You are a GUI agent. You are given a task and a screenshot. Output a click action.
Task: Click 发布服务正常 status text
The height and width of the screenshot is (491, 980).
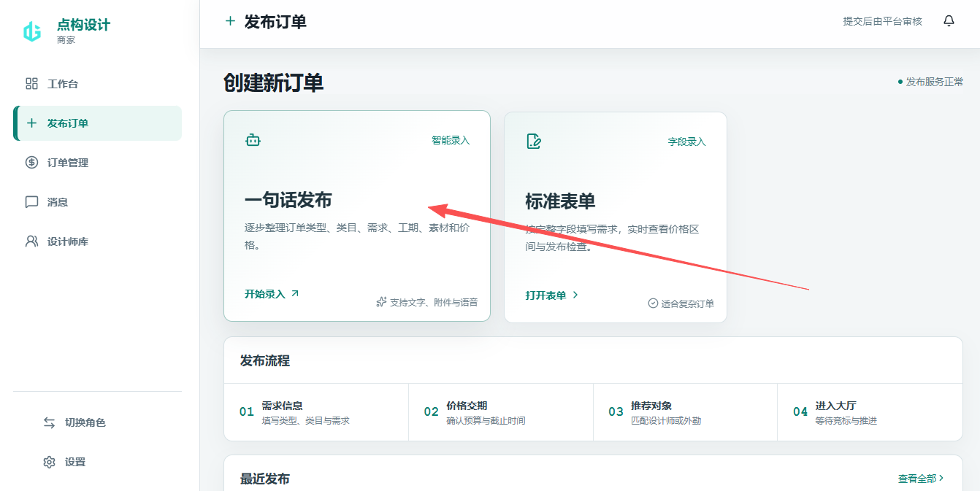pos(935,82)
